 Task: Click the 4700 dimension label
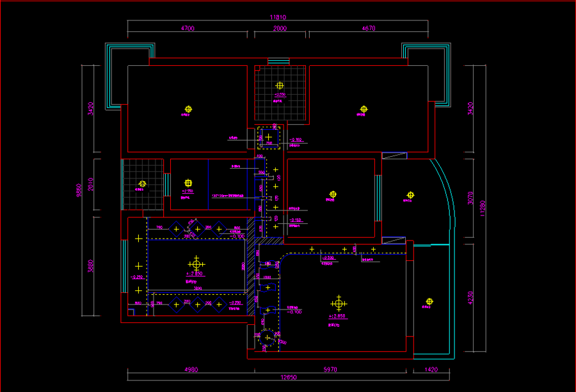188,28
